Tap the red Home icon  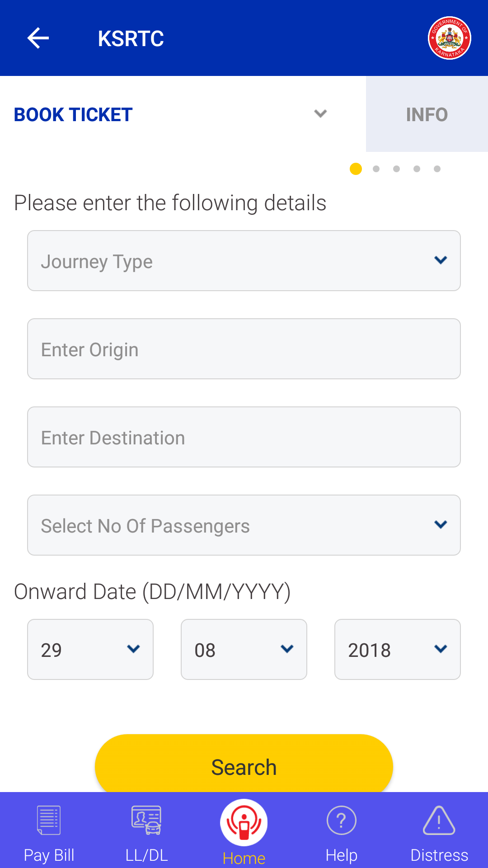(244, 823)
